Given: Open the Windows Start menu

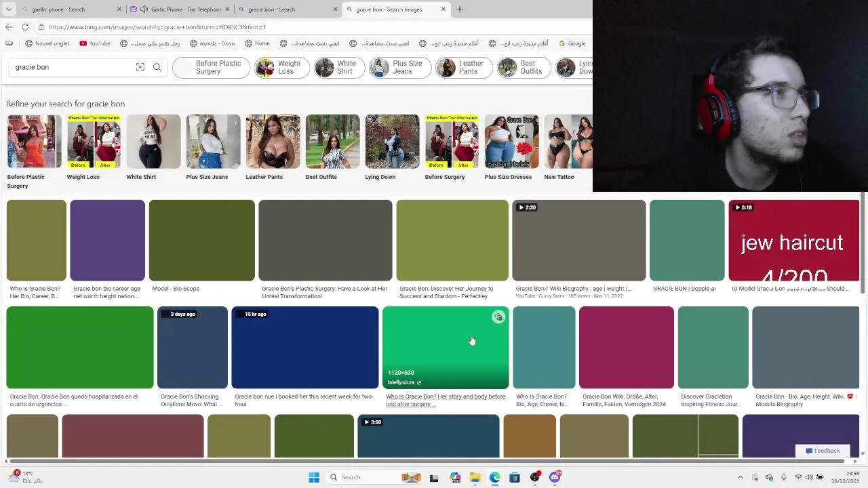Looking at the screenshot, I should tap(314, 477).
